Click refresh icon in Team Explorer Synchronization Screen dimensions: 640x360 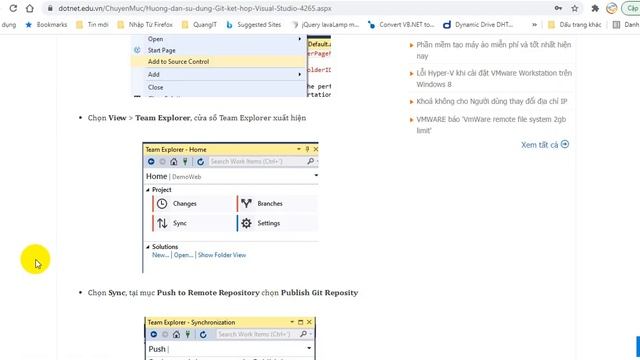click(203, 334)
